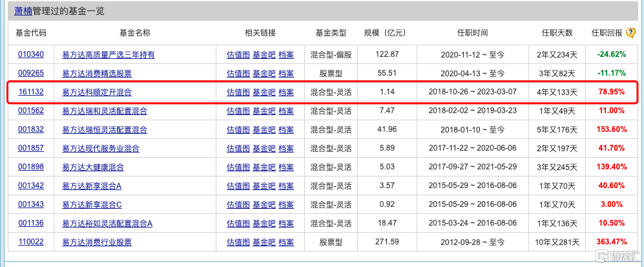Open fund code 001136 link

coord(31,223)
